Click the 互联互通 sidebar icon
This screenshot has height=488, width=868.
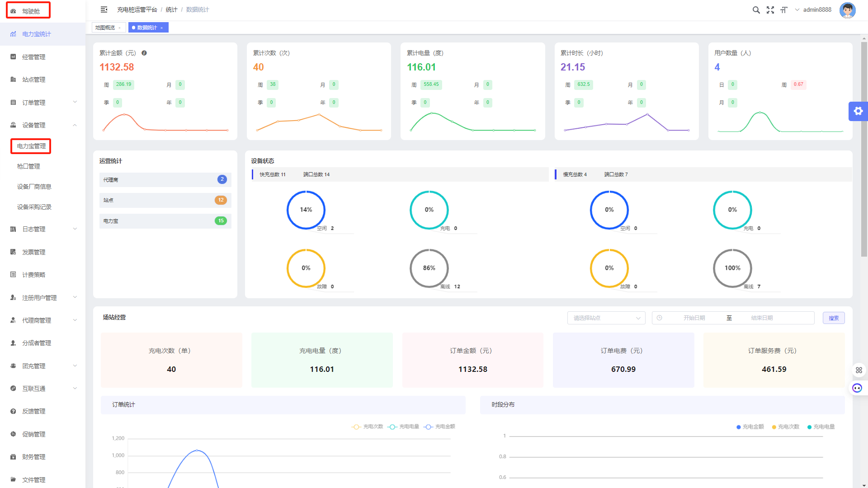tap(13, 389)
